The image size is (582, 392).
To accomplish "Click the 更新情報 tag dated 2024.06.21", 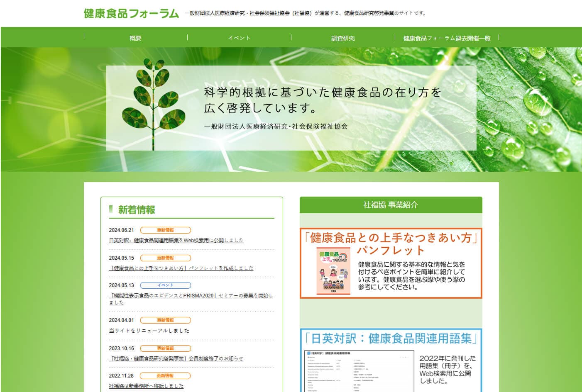I will 165,230.
